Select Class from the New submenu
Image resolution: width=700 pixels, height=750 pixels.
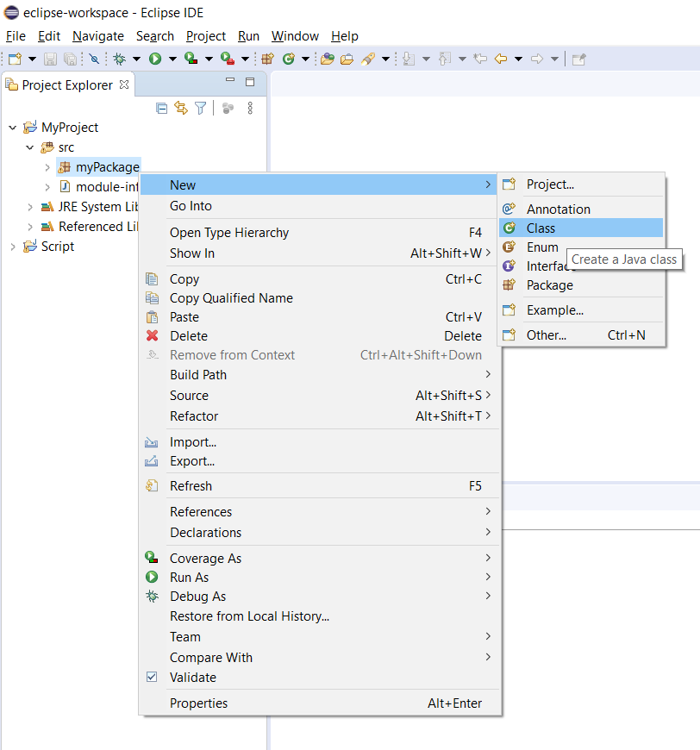click(541, 228)
